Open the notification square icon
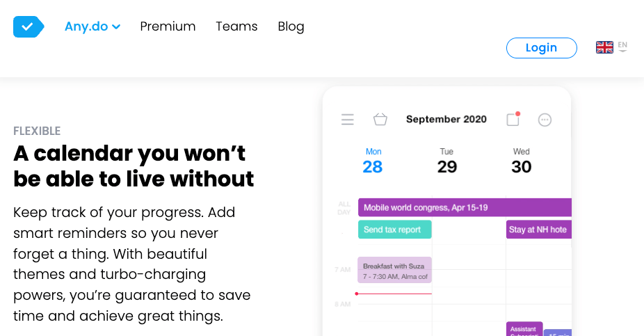This screenshot has width=644, height=336. coord(513,120)
